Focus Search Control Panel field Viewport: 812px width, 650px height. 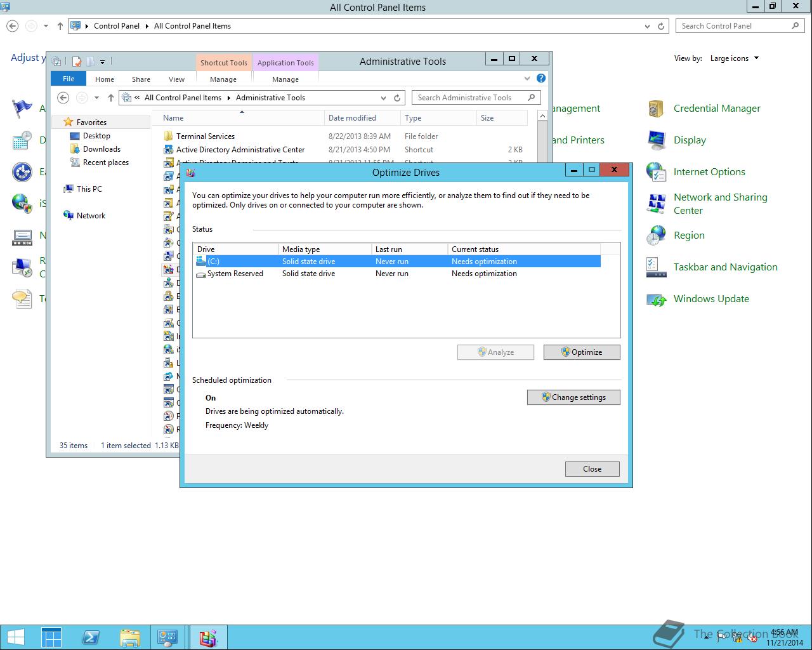coord(733,26)
